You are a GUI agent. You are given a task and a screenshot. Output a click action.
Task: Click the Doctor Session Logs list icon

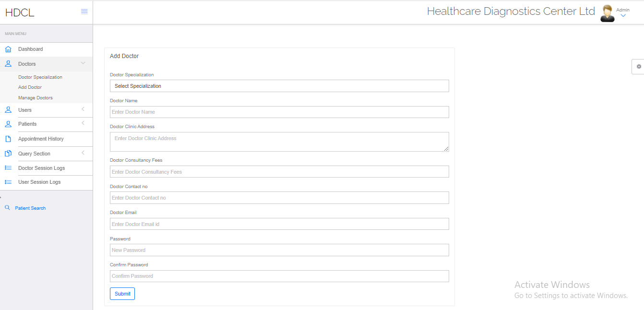(x=8, y=168)
